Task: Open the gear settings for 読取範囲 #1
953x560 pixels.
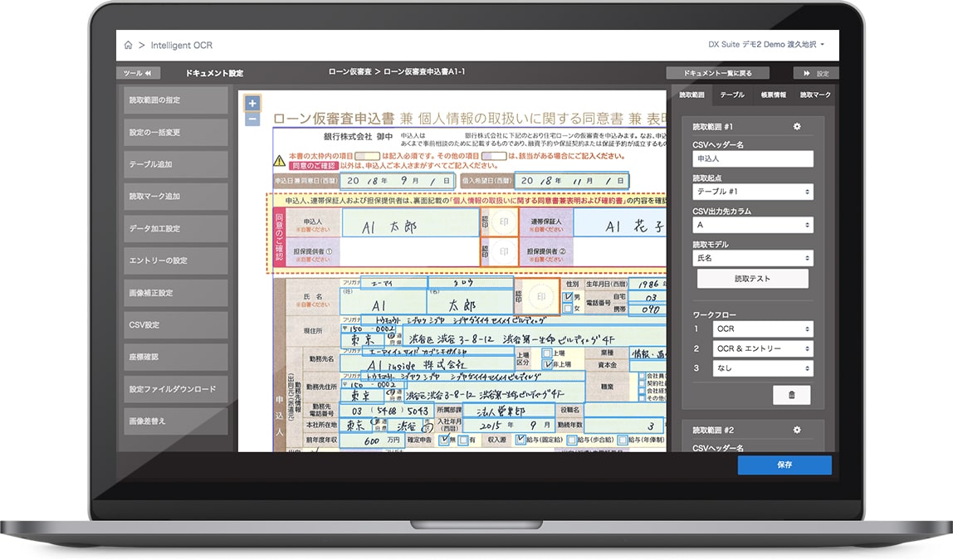Action: coord(797,126)
